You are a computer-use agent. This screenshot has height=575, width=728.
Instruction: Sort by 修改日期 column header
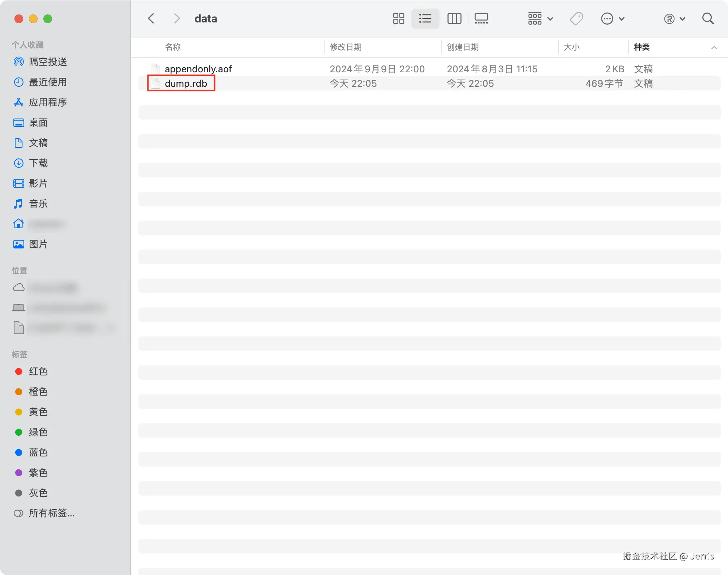click(346, 47)
